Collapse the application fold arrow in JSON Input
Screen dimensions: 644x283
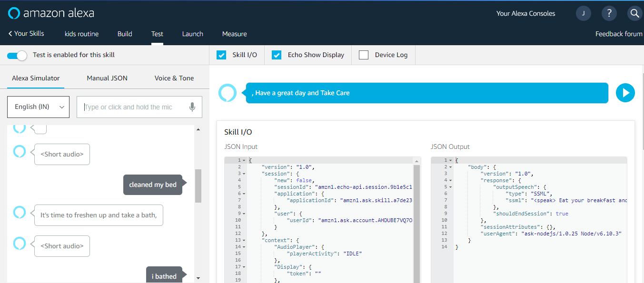click(x=244, y=194)
